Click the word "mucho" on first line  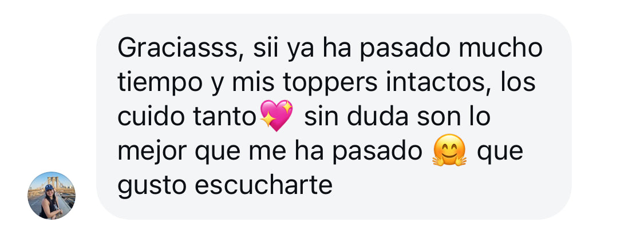tap(500, 49)
